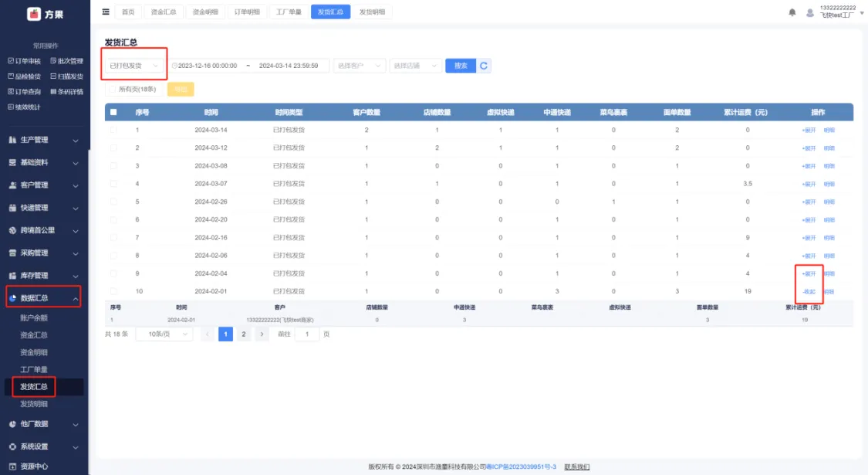Tick the checkbox for row 1
Image resolution: width=868 pixels, height=475 pixels.
113,130
